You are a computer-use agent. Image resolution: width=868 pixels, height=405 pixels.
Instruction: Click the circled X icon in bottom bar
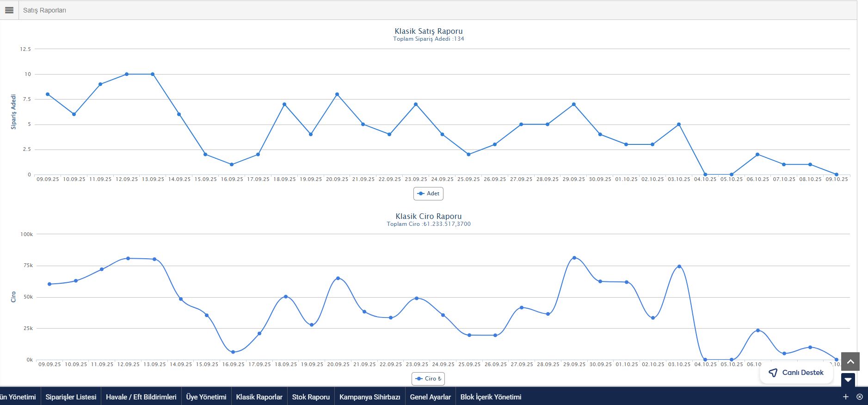pos(860,397)
